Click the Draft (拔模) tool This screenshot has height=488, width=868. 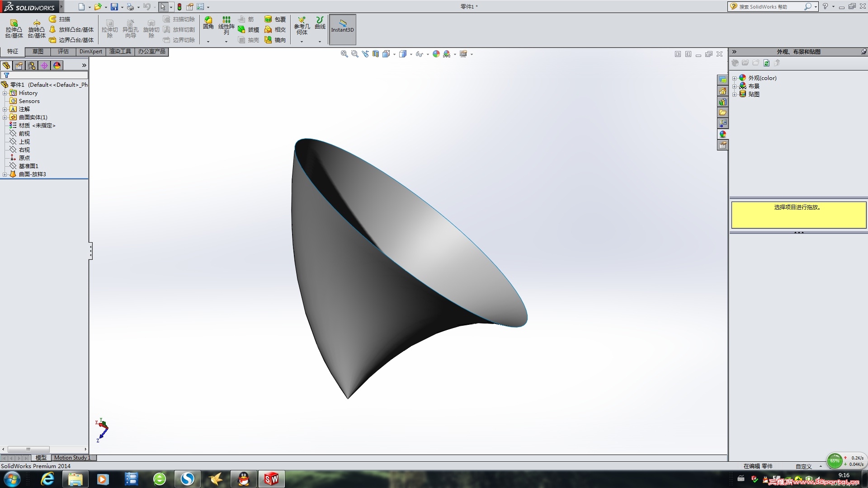[x=249, y=29]
